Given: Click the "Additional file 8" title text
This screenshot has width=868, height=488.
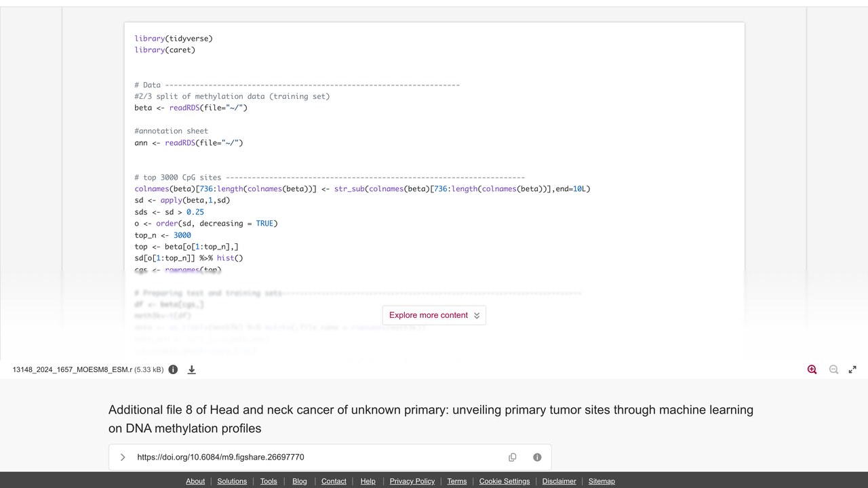Looking at the screenshot, I should (431, 419).
